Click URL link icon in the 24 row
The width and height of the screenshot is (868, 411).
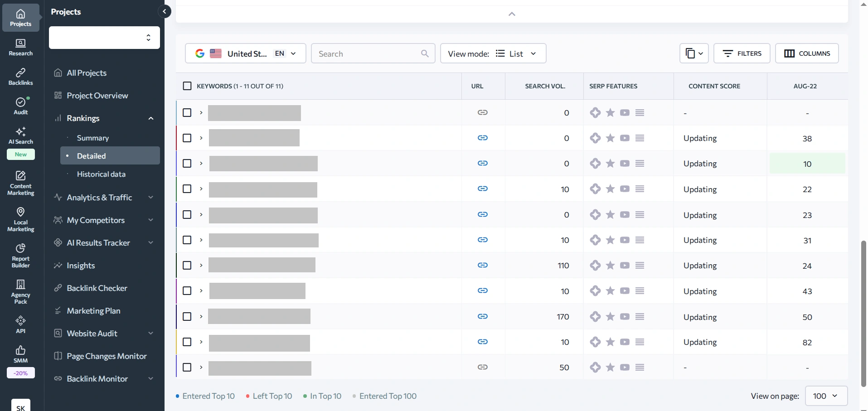point(483,265)
